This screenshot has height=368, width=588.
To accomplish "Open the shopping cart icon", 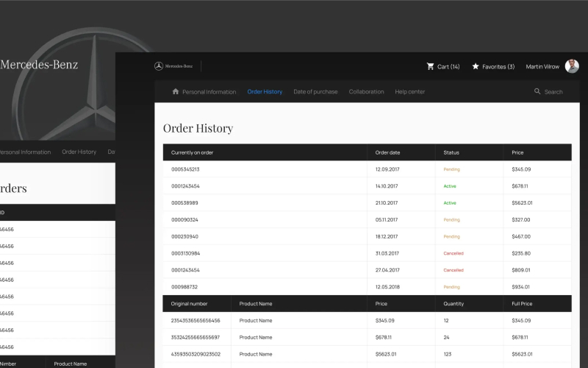I will [x=430, y=66].
